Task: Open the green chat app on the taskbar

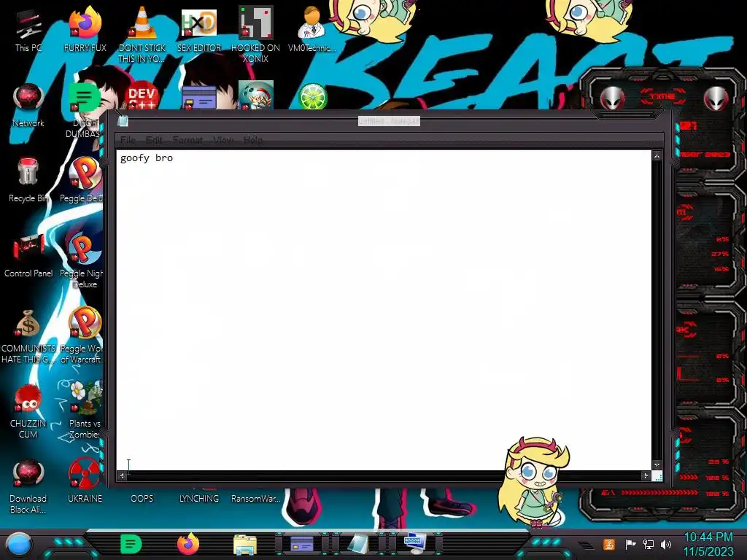Action: click(x=131, y=544)
